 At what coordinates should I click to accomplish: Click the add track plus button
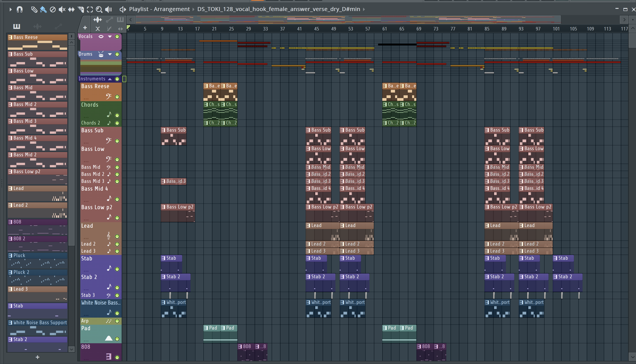pyautogui.click(x=85, y=28)
